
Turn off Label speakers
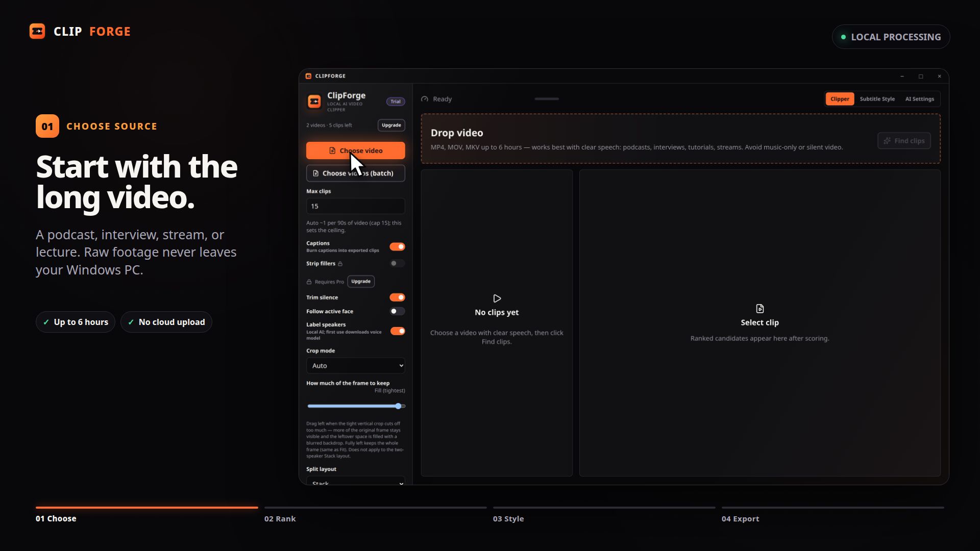pos(397,331)
